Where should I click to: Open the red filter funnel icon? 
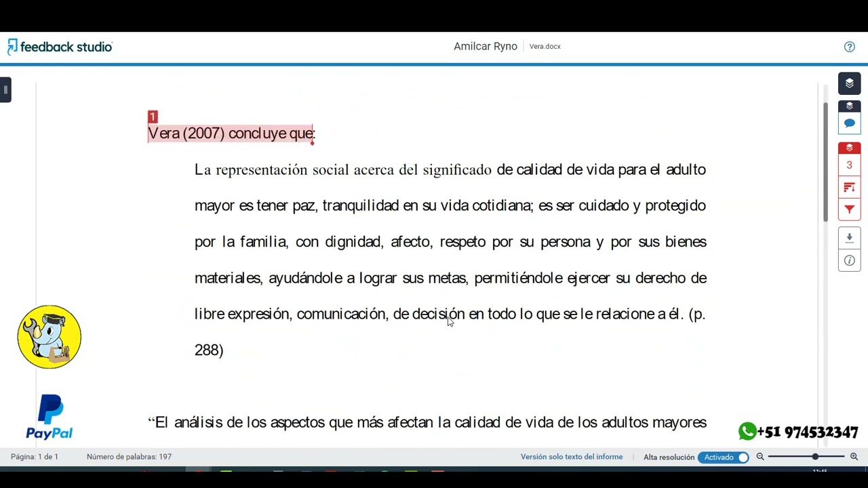point(849,209)
